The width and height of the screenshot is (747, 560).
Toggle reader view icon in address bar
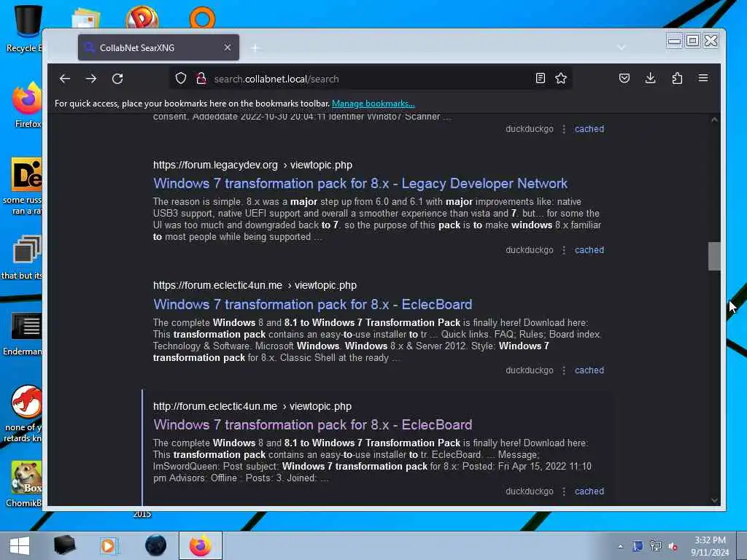(541, 78)
